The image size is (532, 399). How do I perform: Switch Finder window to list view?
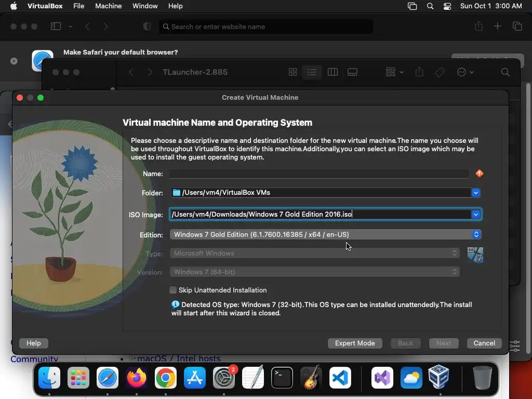click(312, 72)
